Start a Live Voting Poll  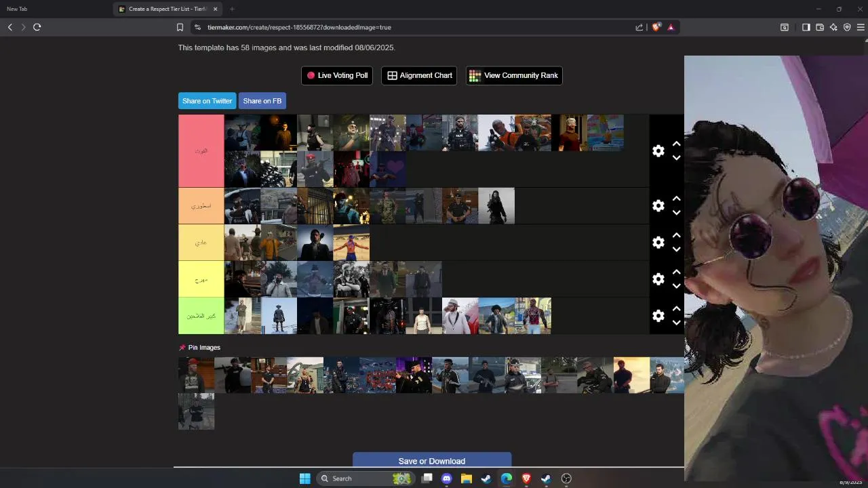pos(337,75)
